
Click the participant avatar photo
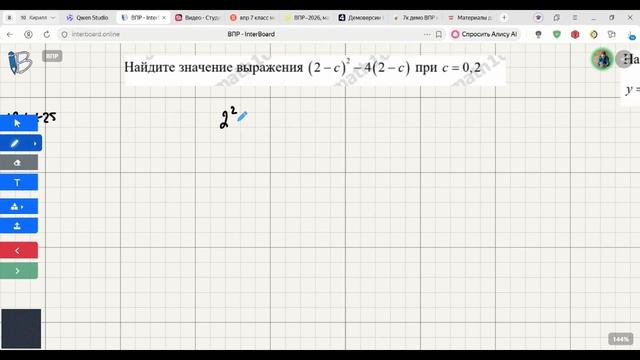click(602, 59)
